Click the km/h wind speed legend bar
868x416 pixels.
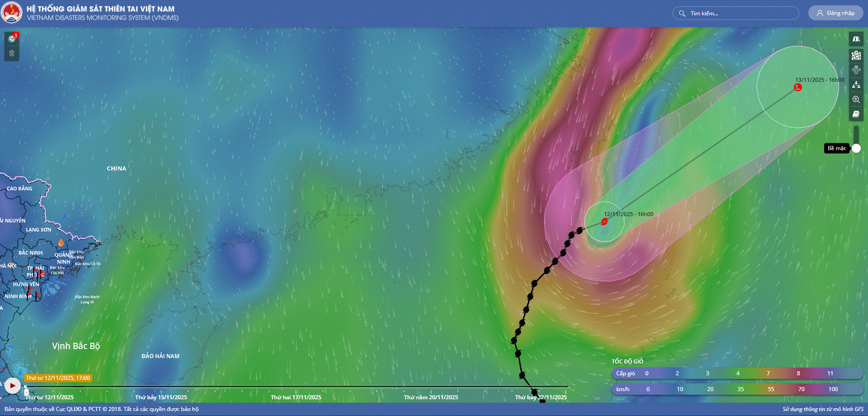[737, 389]
